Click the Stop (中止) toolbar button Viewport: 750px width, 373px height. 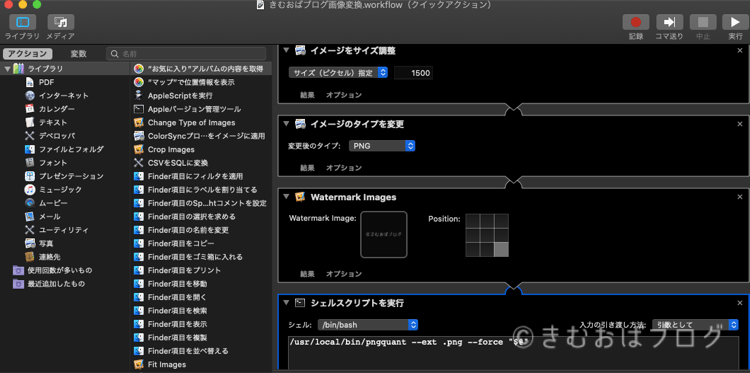point(703,22)
